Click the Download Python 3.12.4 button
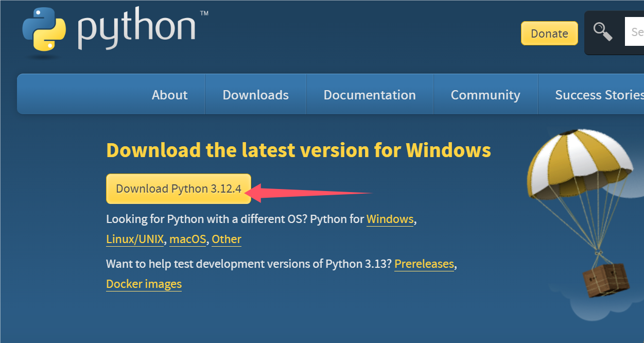The height and width of the screenshot is (343, 644). [x=179, y=188]
